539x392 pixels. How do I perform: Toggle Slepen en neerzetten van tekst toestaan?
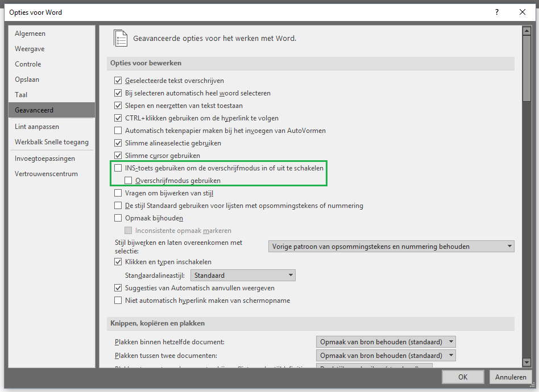[x=118, y=106]
